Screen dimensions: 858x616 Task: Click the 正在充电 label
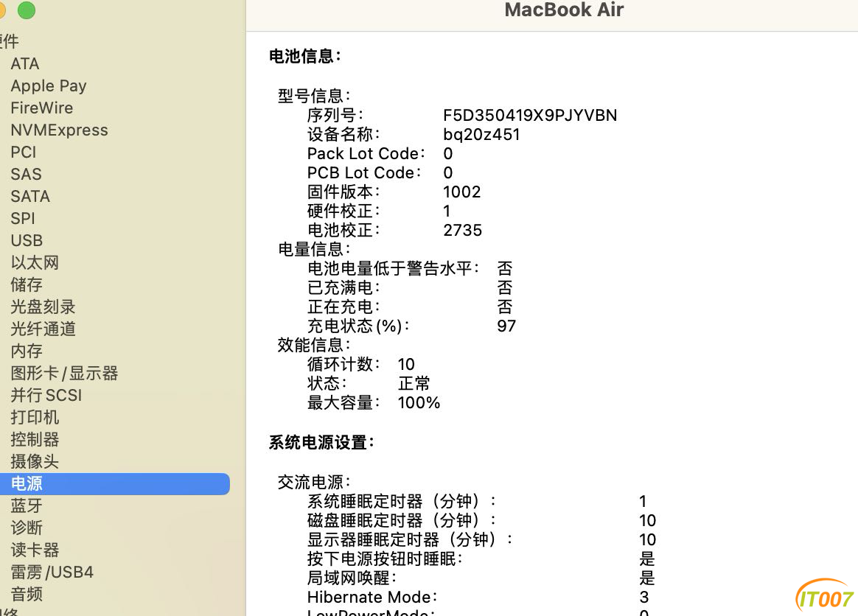click(343, 307)
